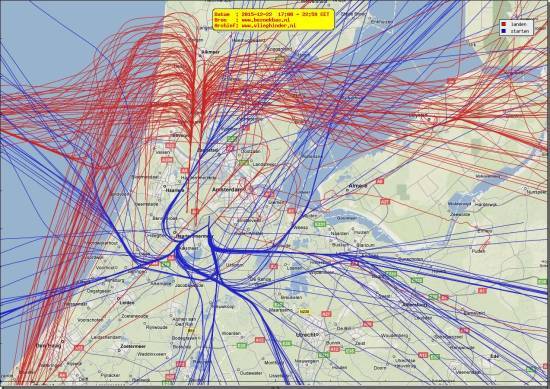Click the Oudewater town label
Image resolution: width=550 pixels, height=389 pixels.
pyautogui.click(x=251, y=373)
